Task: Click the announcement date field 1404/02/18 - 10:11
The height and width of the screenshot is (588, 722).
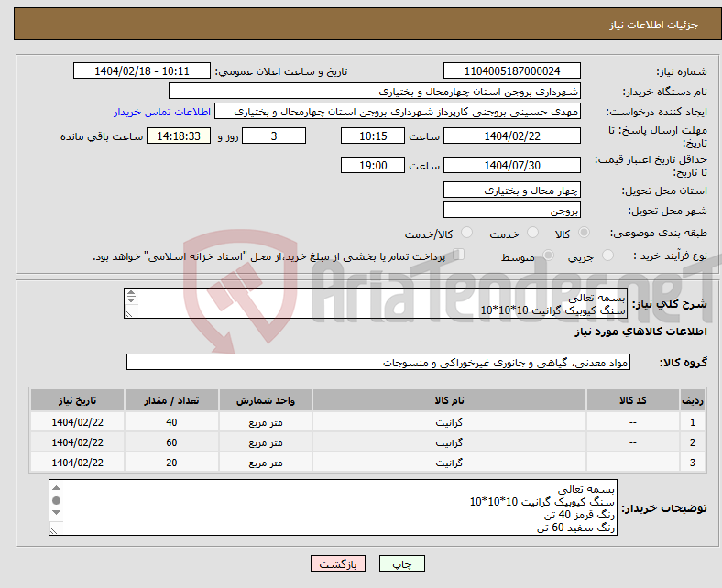Action: pyautogui.click(x=142, y=71)
